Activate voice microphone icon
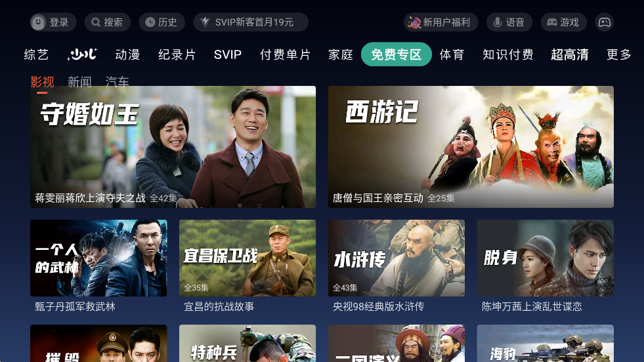This screenshot has height=362, width=644. [x=498, y=22]
